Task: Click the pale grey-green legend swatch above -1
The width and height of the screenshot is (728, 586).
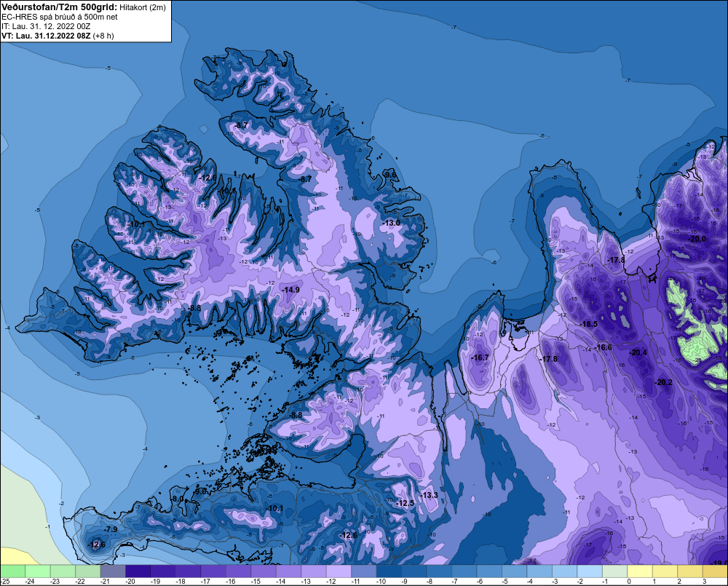Action: 614,571
